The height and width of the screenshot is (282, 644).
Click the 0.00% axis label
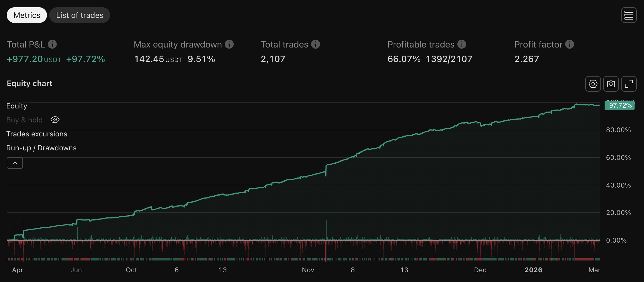coord(616,240)
